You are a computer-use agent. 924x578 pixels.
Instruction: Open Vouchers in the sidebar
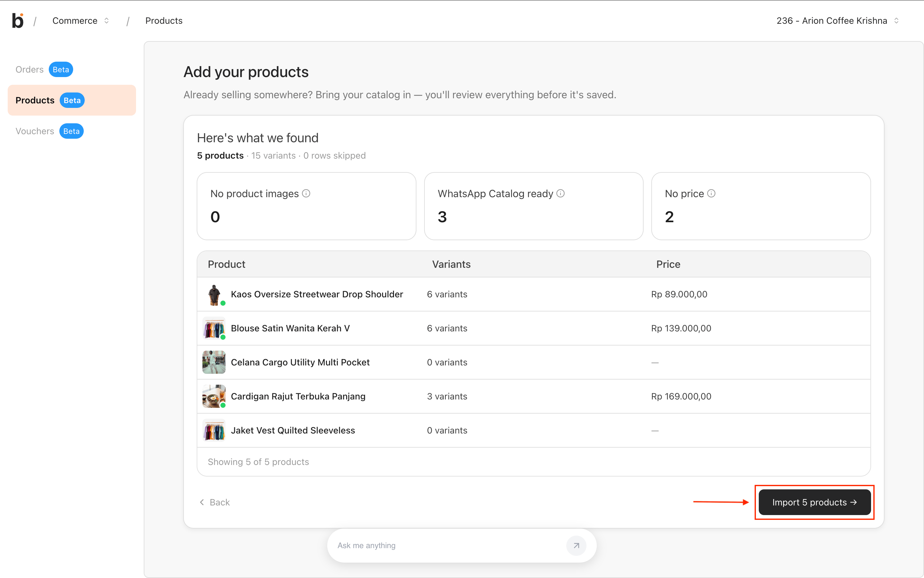coord(35,131)
